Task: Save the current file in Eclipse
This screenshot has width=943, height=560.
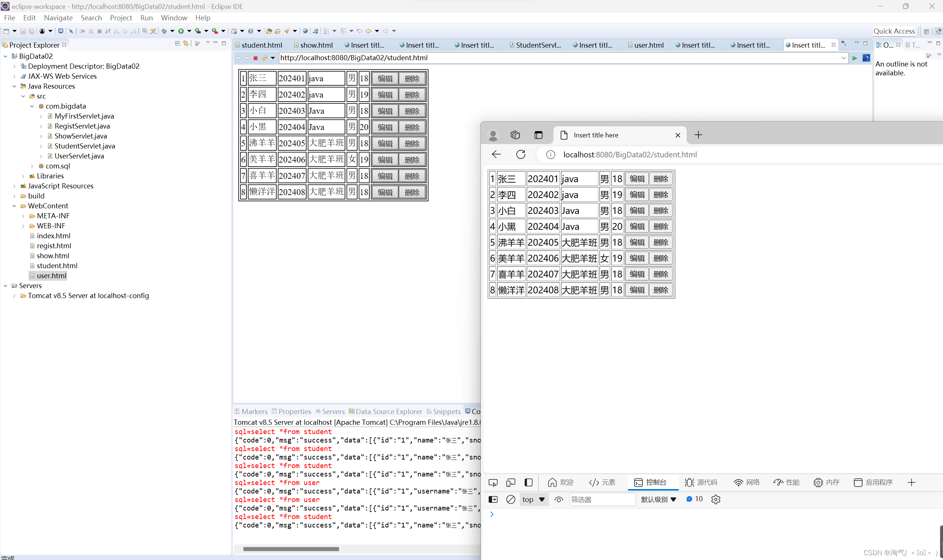Action: pos(23,31)
